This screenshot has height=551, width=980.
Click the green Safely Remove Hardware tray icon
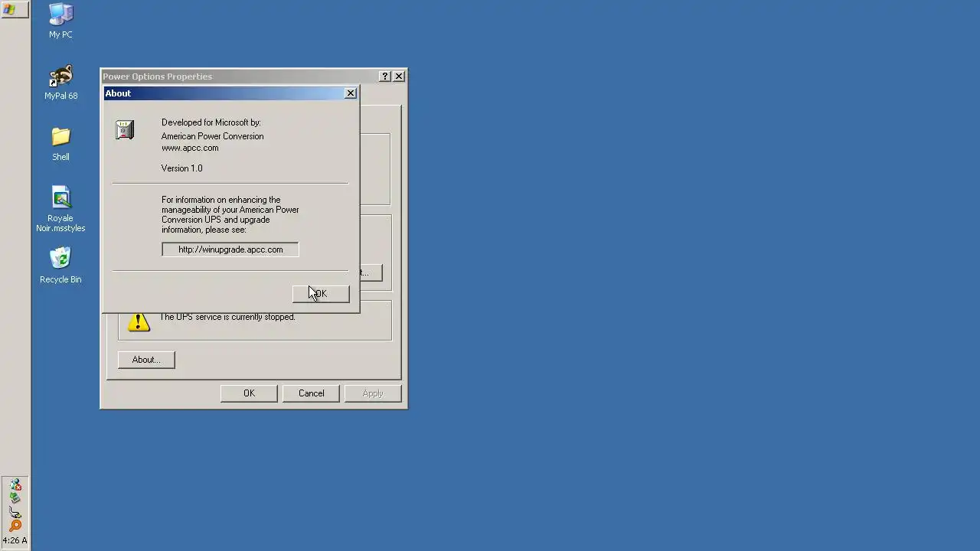tap(15, 498)
